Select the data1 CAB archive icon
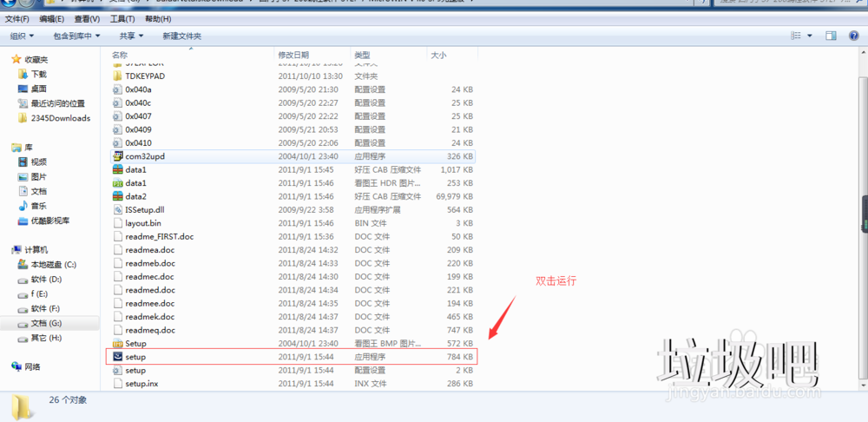This screenshot has height=422, width=868. coord(117,169)
